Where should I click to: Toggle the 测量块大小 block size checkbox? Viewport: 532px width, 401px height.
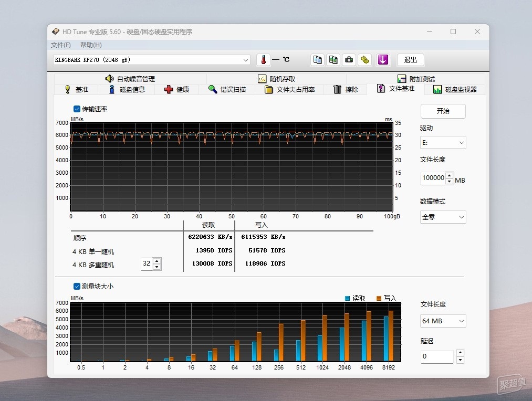coord(77,287)
